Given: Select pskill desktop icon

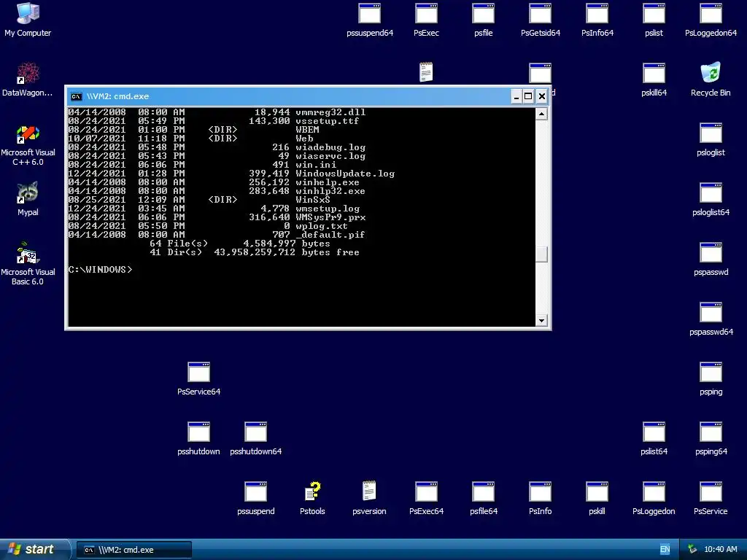Looking at the screenshot, I should tap(597, 498).
